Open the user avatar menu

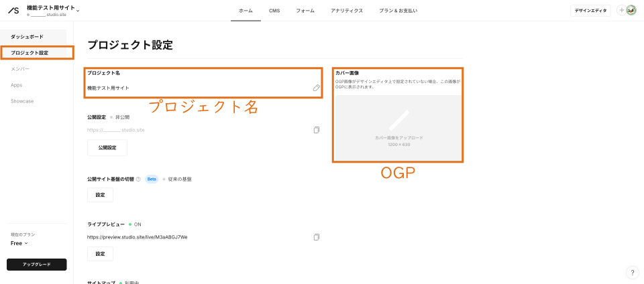tap(631, 11)
